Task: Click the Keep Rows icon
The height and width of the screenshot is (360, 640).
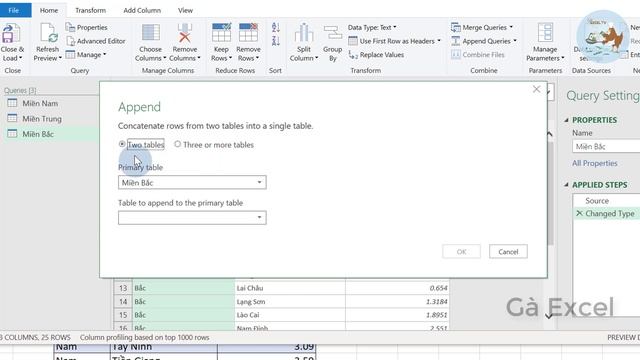Action: 221,33
